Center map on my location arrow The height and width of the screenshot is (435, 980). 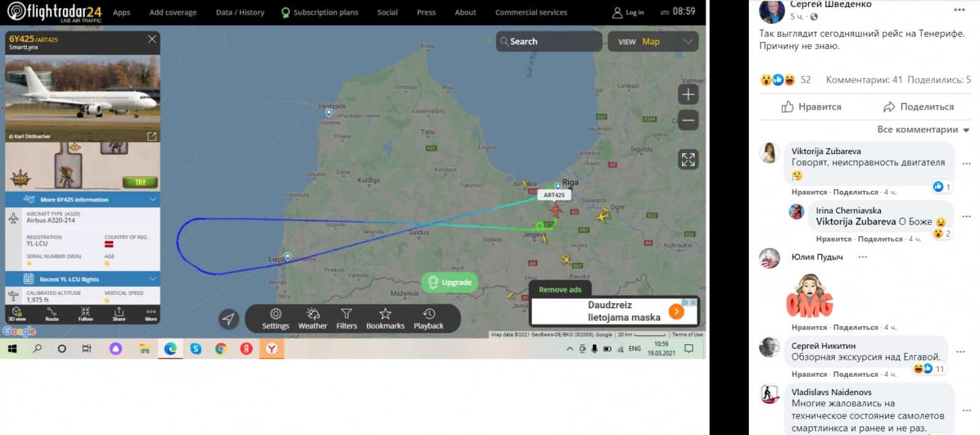click(x=228, y=319)
